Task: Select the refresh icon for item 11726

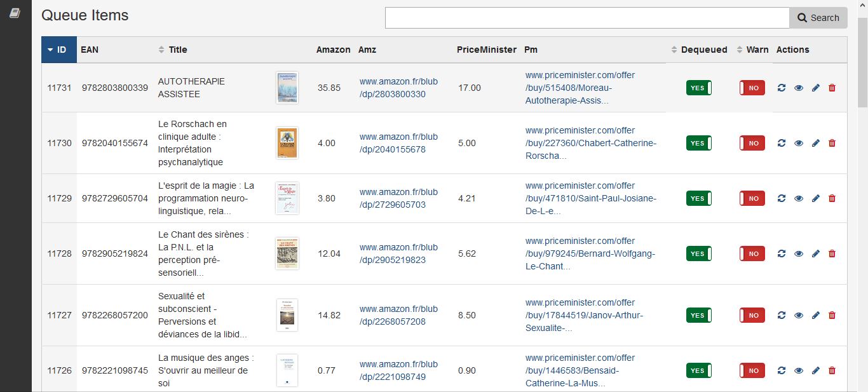Action: [782, 370]
